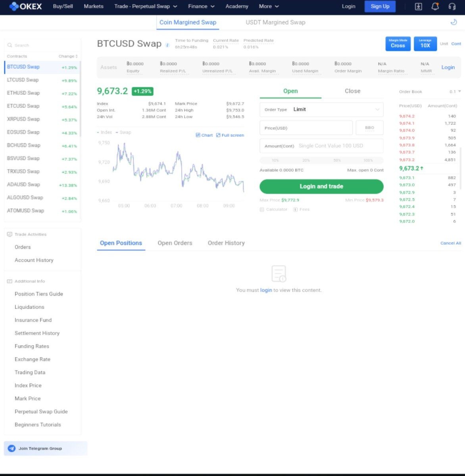Open Buy/Sell in the top menu
Viewport: 465px width, 476px height.
point(63,6)
